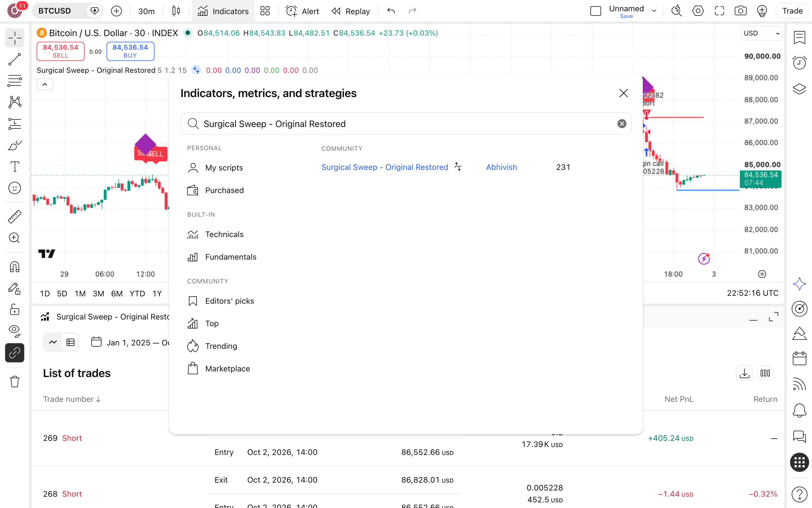Image resolution: width=812 pixels, height=508 pixels.
Task: Click the blue BUY price button
Action: pos(130,51)
